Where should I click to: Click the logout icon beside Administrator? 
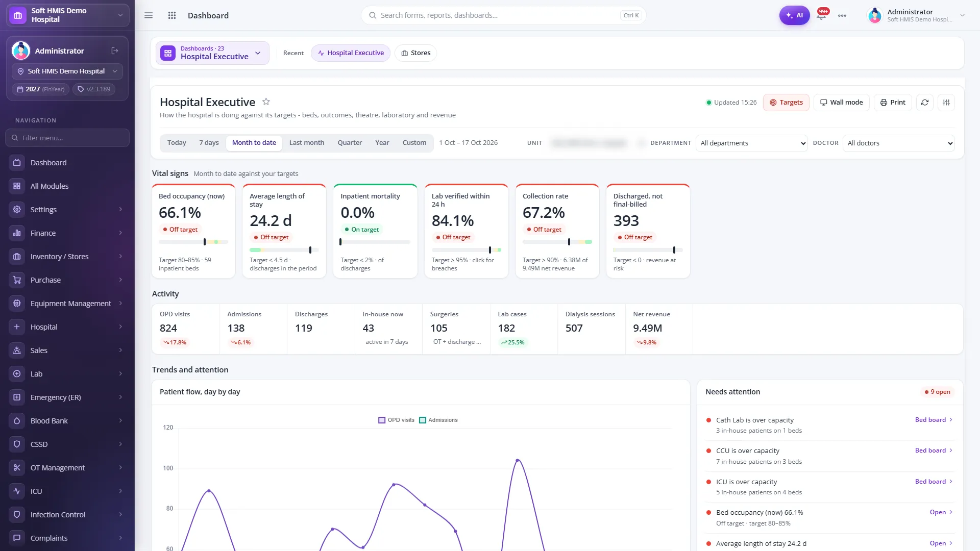pos(115,51)
